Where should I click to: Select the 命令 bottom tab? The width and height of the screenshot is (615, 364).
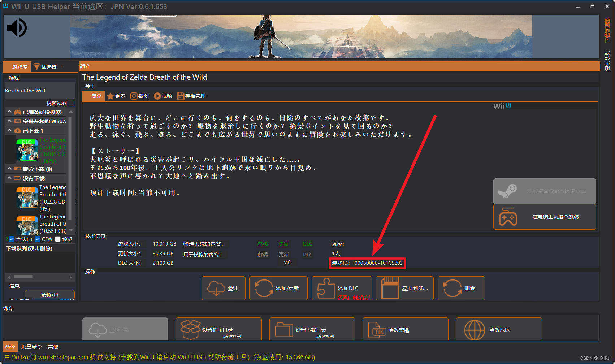(10, 347)
